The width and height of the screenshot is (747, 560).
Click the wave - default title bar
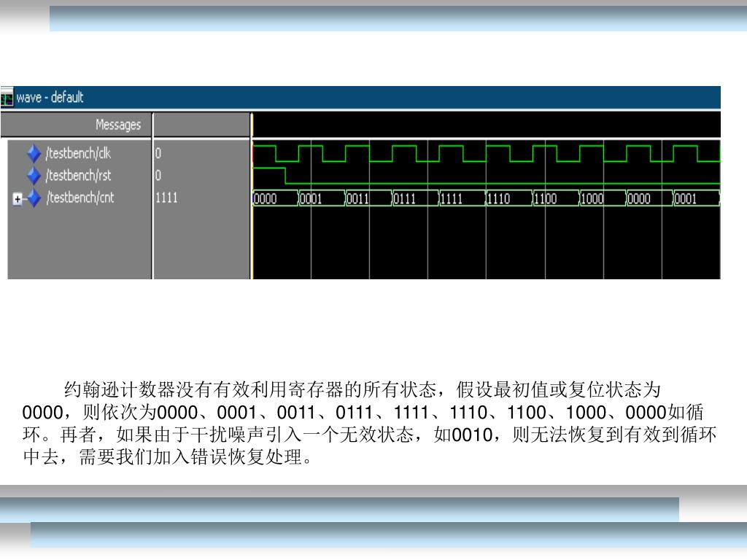(360, 98)
